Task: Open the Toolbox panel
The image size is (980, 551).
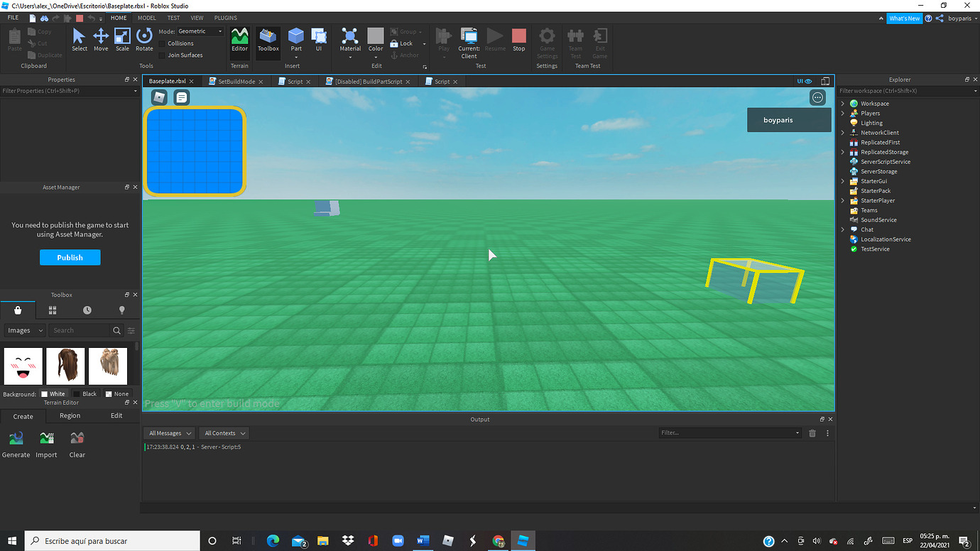Action: 268,39
